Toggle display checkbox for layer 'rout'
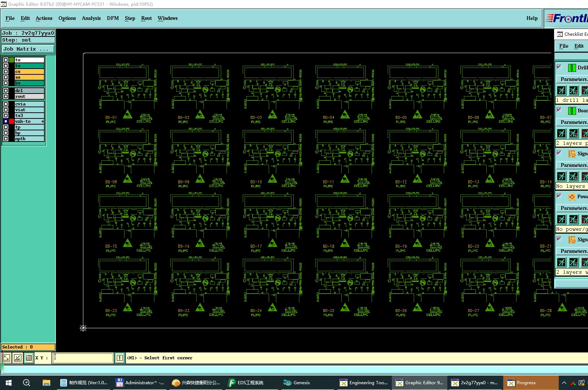Image resolution: width=588 pixels, height=390 pixels. 6,96
